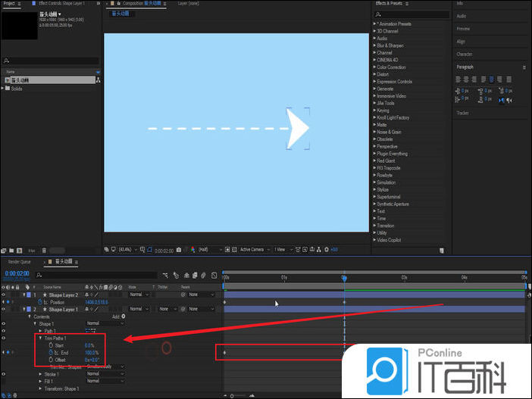This screenshot has width=532, height=399.
Task: Click the current time display 0:00:02:00
Action: click(17, 273)
